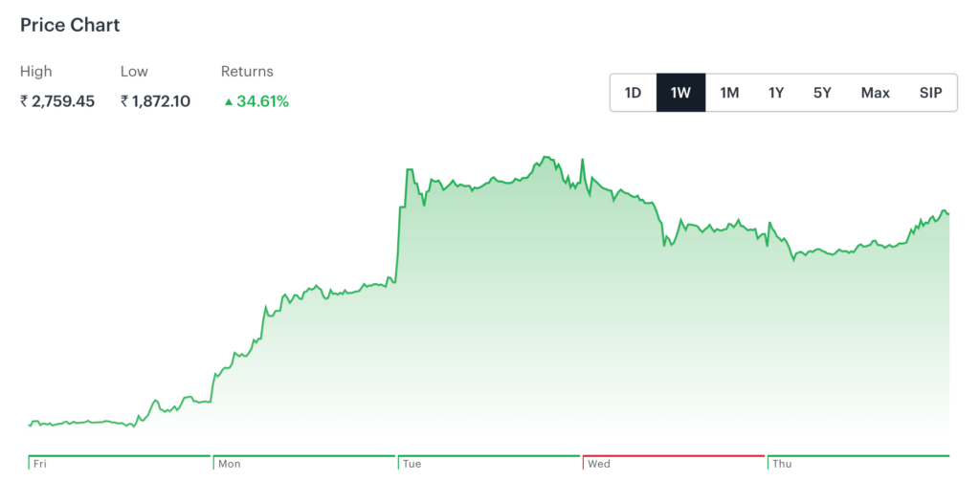
Task: Select the Mon timeline marker
Action: coord(230,464)
